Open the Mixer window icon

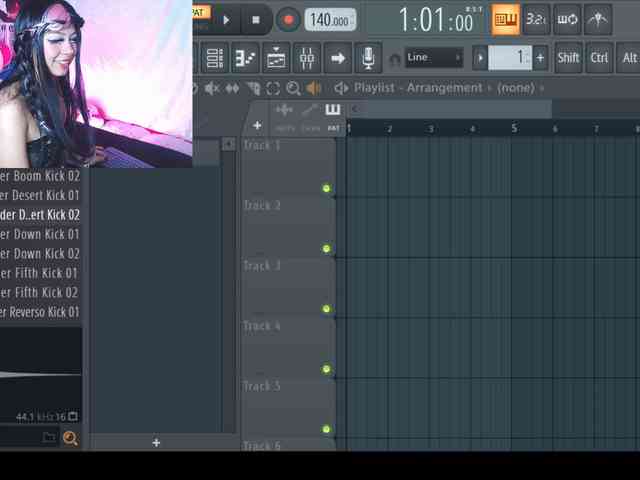click(x=307, y=58)
